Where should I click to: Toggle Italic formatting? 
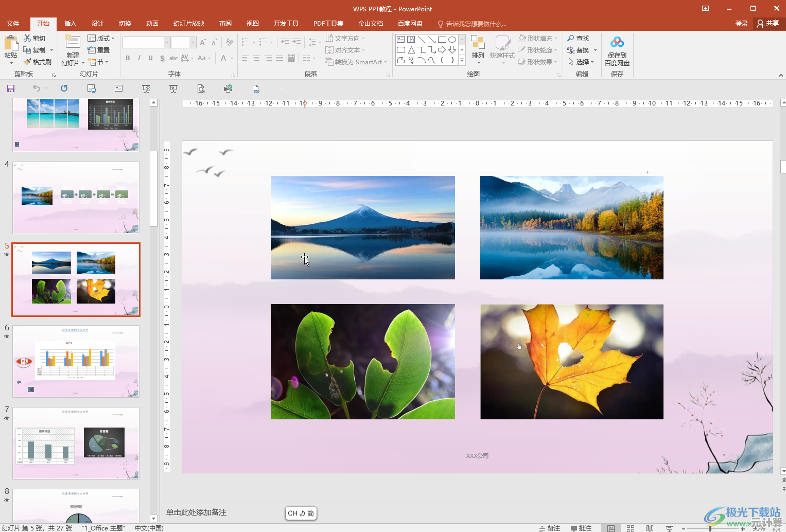(139, 58)
